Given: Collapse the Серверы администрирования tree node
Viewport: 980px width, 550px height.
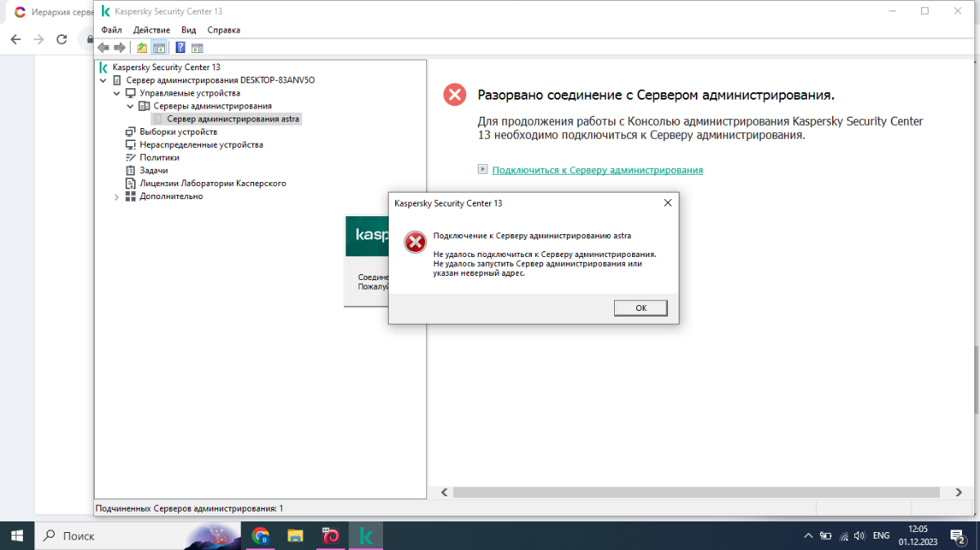Looking at the screenshot, I should (x=130, y=106).
